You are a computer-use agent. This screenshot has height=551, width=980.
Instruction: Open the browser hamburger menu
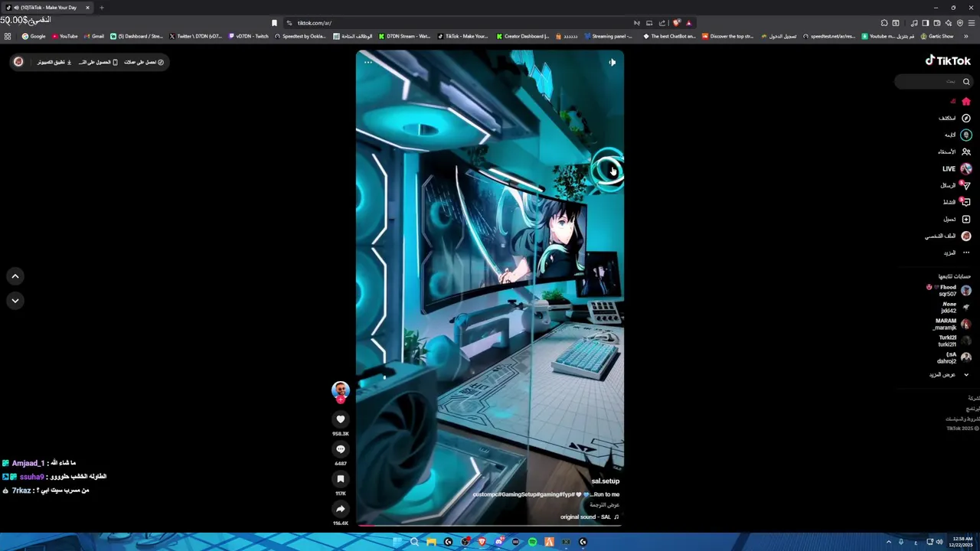click(972, 23)
